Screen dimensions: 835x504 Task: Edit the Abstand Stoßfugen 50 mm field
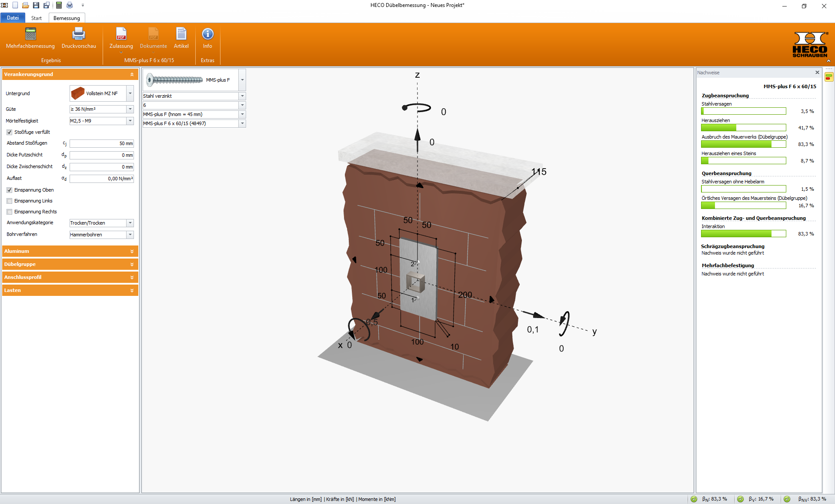(x=102, y=143)
